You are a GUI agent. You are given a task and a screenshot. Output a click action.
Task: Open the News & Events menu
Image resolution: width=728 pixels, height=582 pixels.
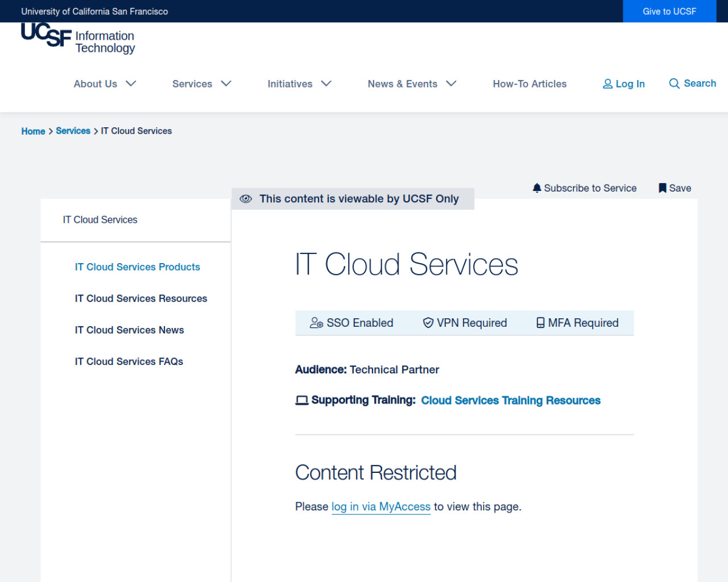point(403,84)
